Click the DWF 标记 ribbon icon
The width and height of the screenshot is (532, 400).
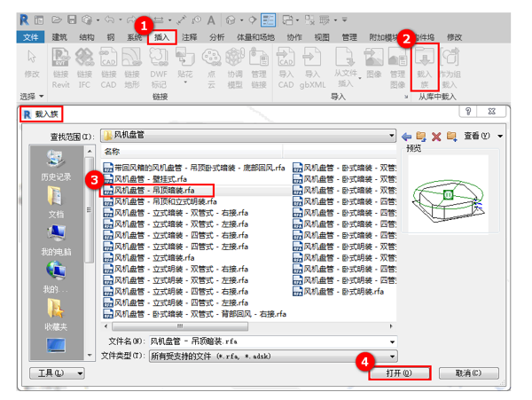(160, 65)
